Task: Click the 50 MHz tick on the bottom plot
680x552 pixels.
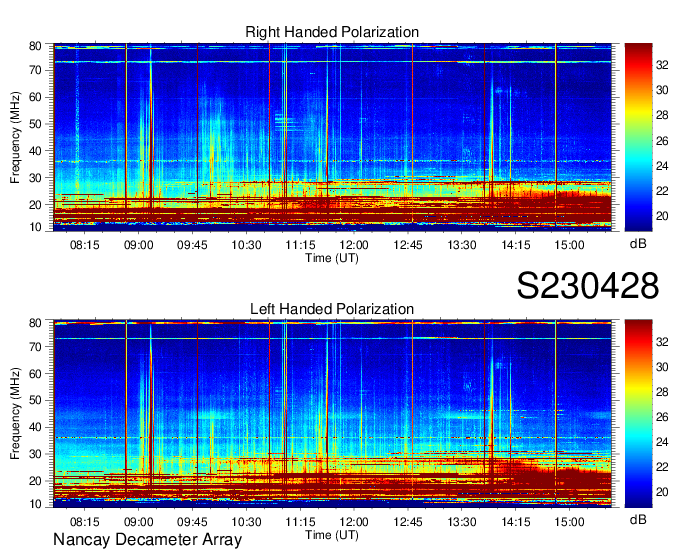Action: pos(36,401)
